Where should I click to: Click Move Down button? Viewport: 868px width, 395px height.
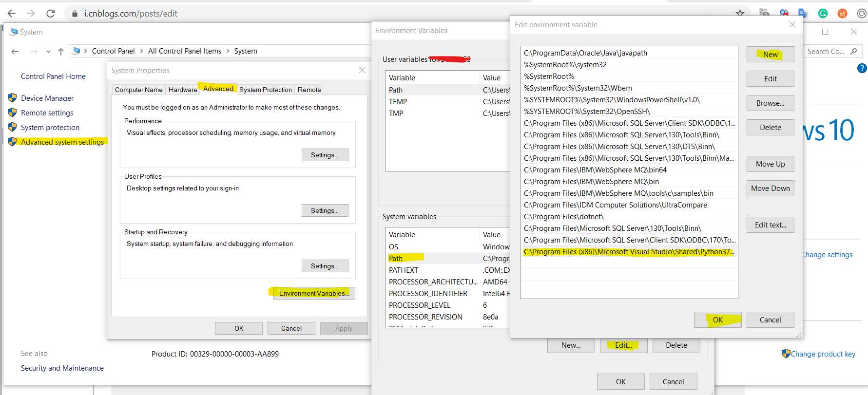tap(770, 188)
